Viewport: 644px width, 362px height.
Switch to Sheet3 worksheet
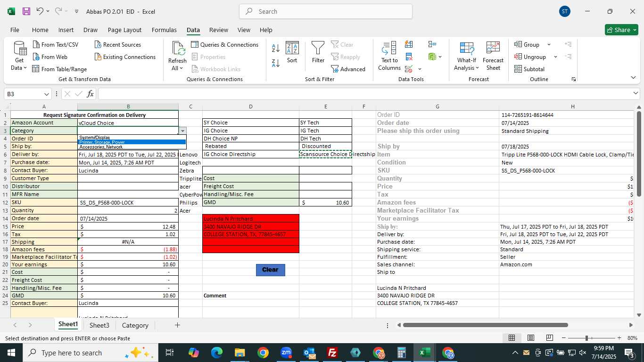coord(99,325)
